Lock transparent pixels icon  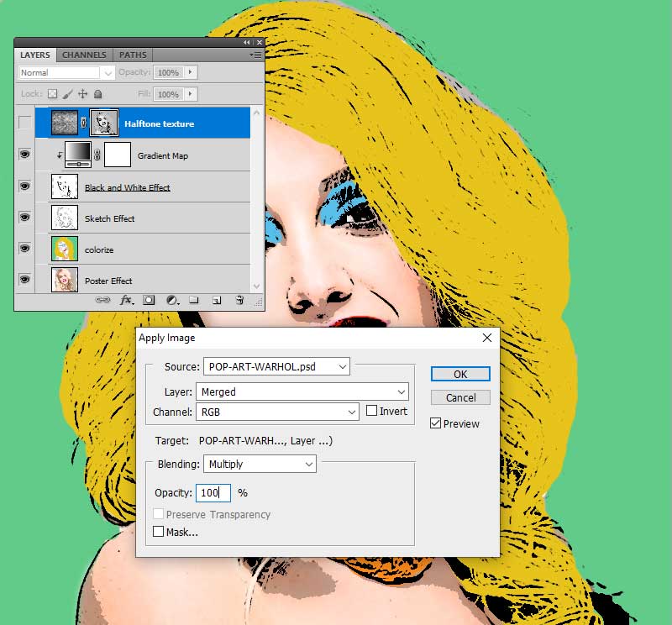52,94
